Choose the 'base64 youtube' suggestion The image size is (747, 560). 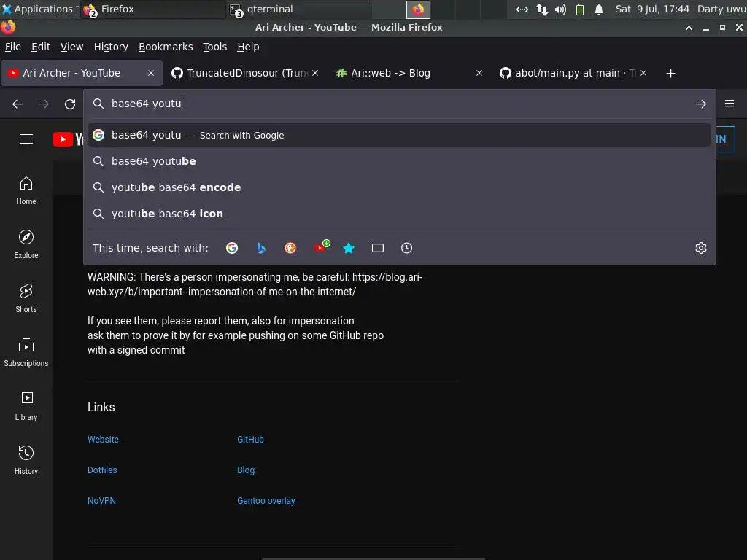tap(399, 161)
